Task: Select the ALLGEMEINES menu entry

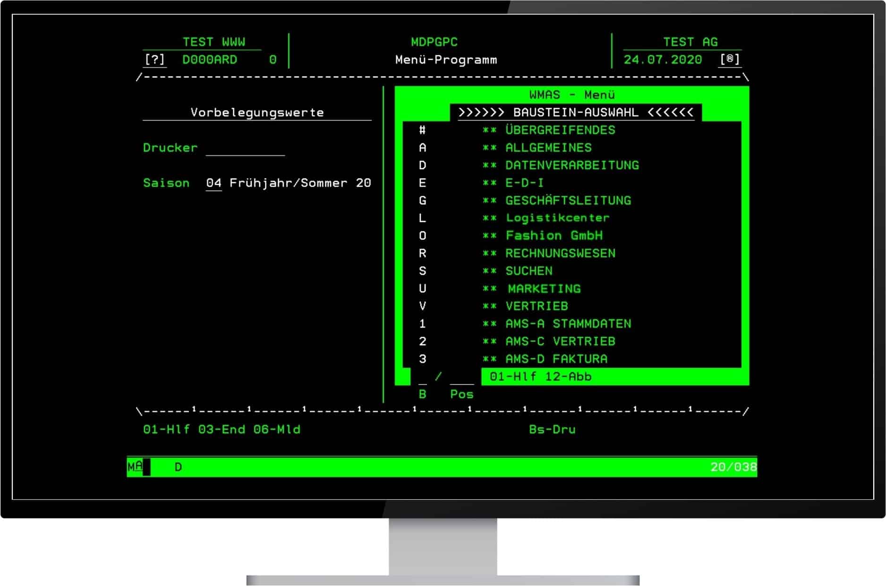Action: point(548,148)
